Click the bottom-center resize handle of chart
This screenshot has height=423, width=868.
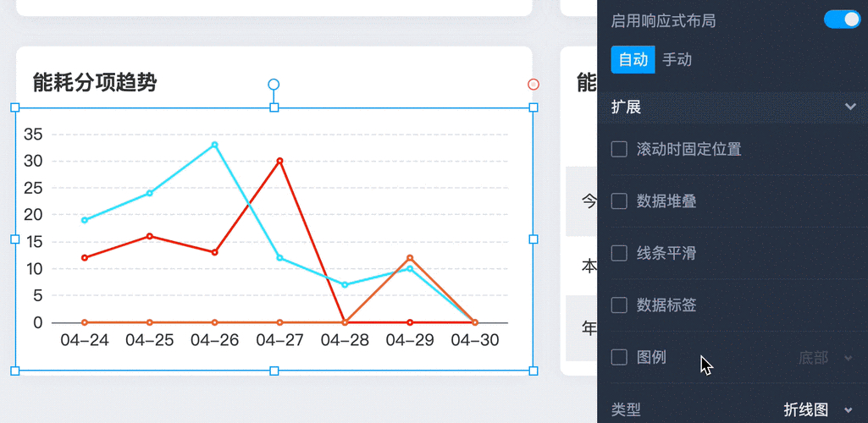click(274, 371)
